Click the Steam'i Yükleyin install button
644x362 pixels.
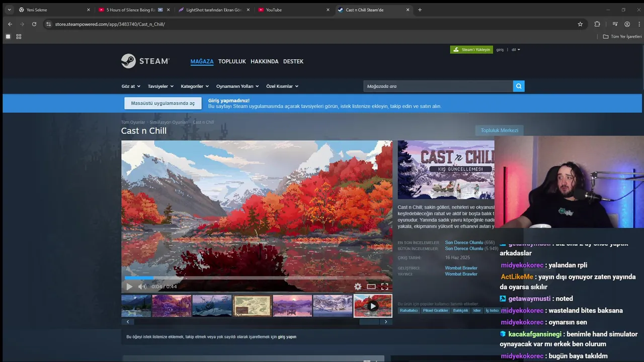point(471,50)
